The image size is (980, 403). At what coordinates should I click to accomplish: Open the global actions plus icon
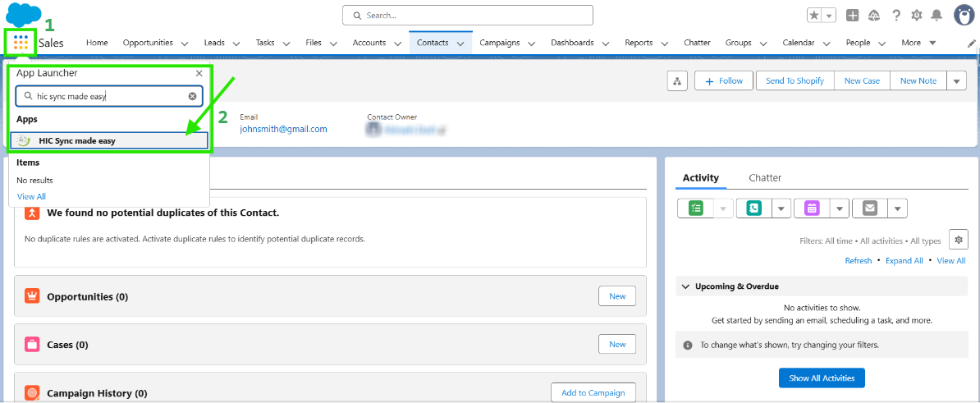pos(852,15)
